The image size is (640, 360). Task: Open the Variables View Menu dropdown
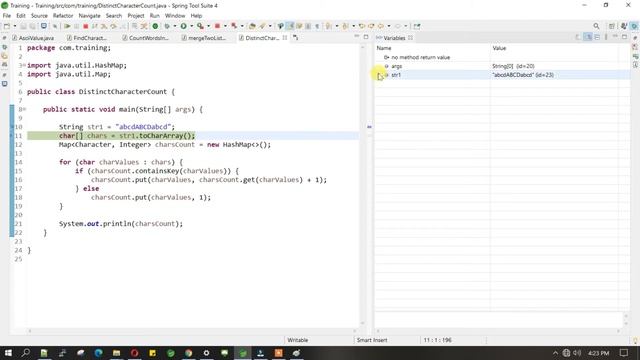coord(606,37)
